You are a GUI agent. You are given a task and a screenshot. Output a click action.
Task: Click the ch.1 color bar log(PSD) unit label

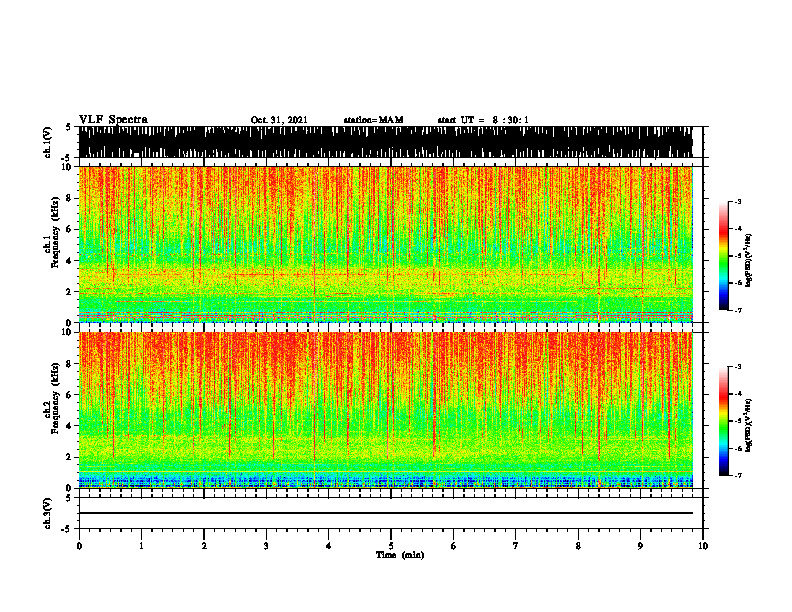749,261
